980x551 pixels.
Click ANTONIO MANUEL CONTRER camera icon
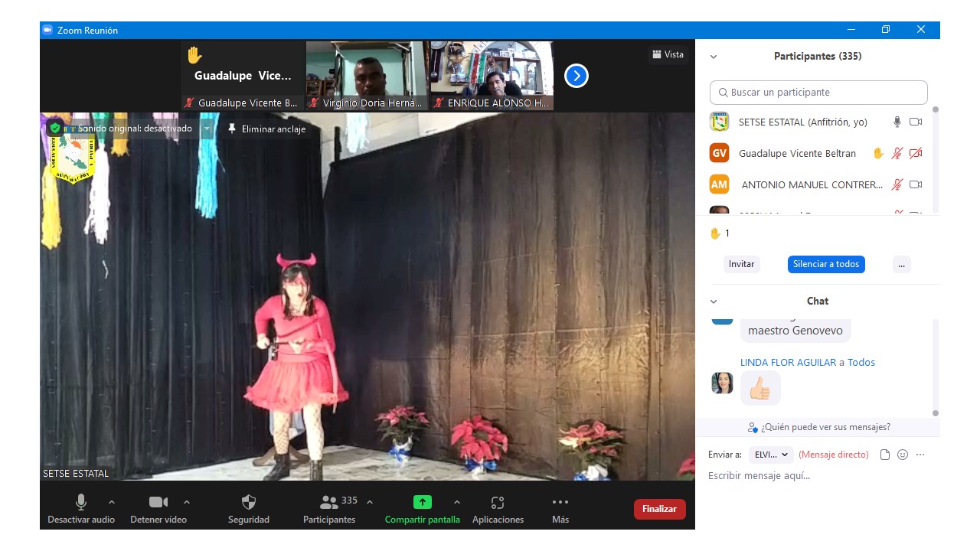click(x=916, y=184)
